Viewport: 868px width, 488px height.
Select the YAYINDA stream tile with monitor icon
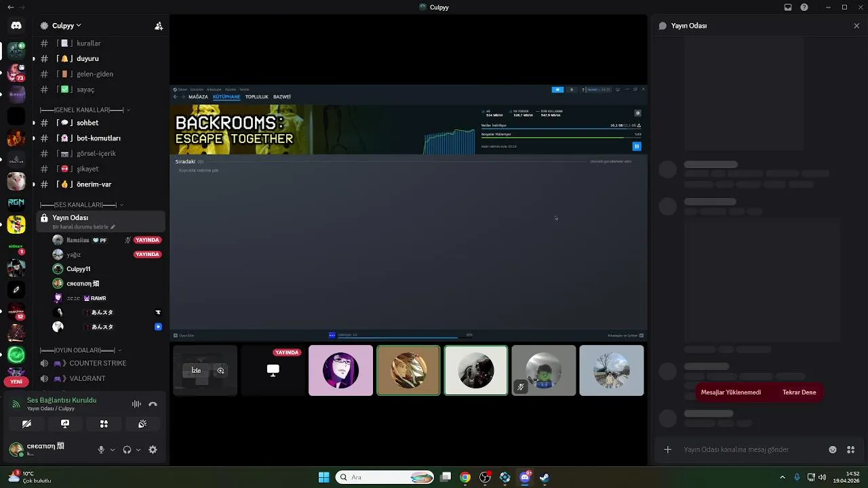click(273, 370)
